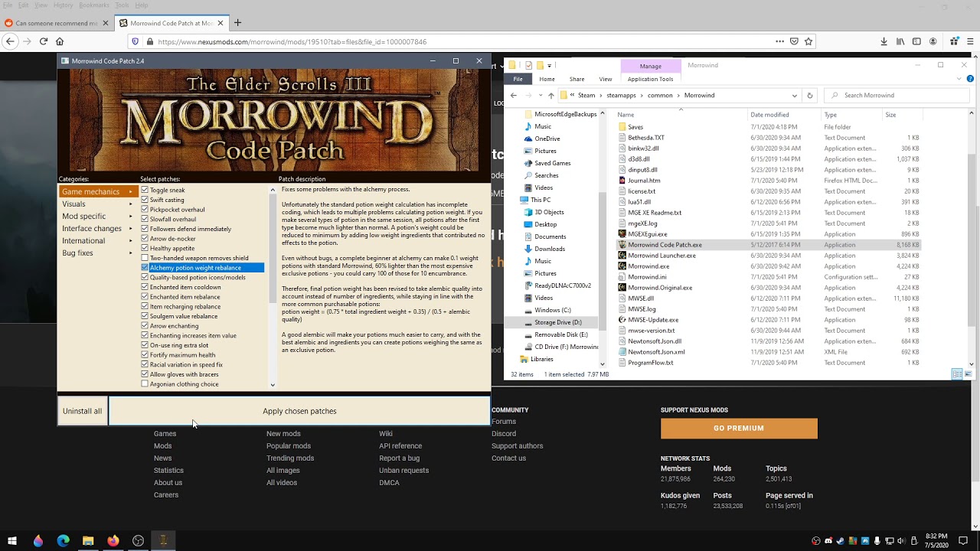Expand Mod specific category arrow

[130, 216]
